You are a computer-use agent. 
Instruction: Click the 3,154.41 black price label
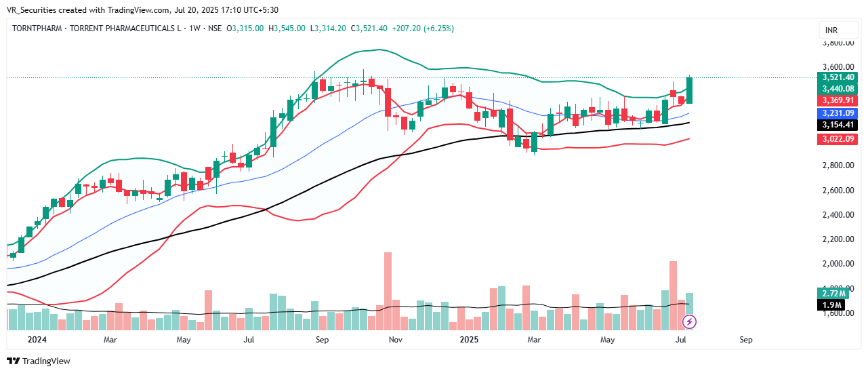(838, 125)
